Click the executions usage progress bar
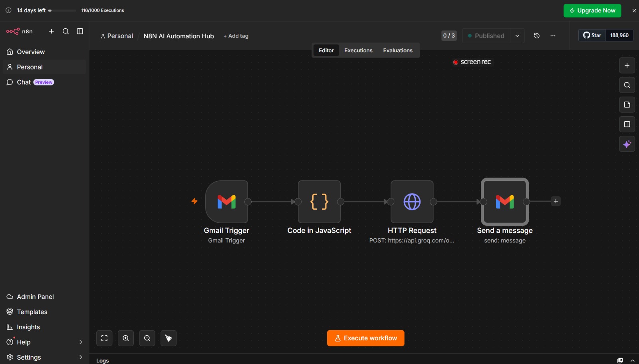 pos(62,10)
